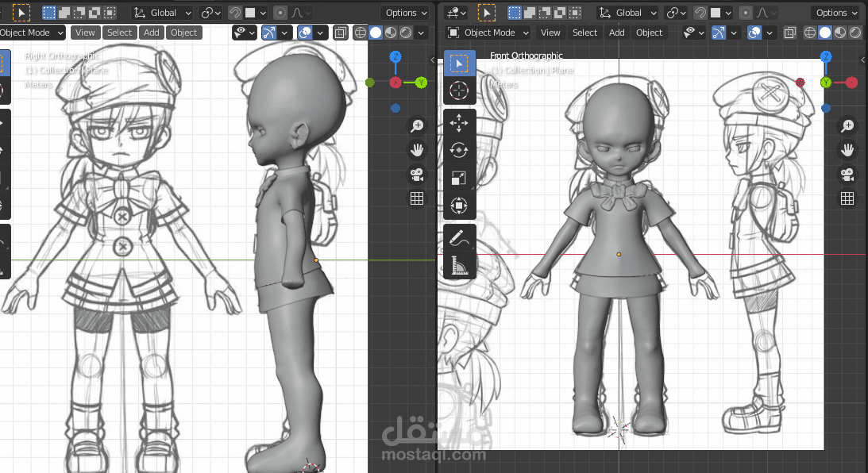This screenshot has width=868, height=473.
Task: Toggle proportional editing in the right viewport header
Action: 745,12
